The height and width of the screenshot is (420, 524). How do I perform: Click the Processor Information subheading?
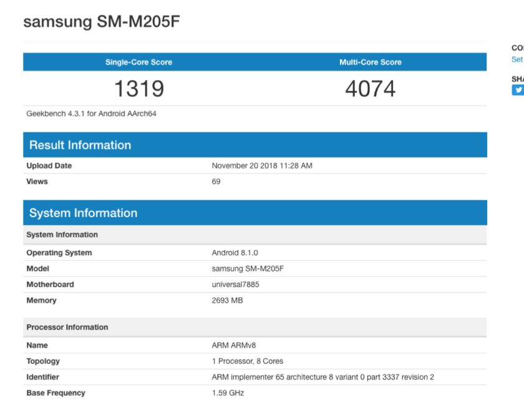67,327
